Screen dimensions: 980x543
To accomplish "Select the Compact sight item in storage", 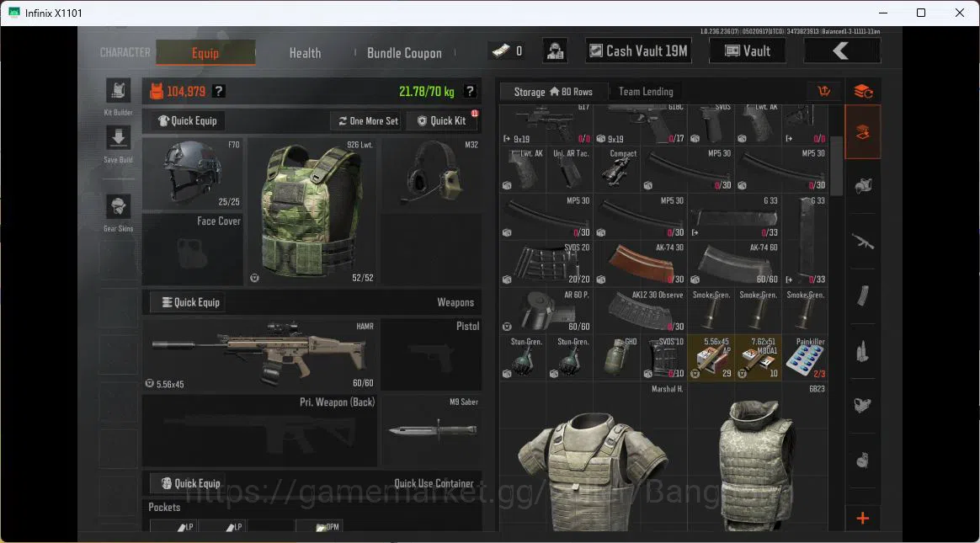I will click(x=616, y=169).
